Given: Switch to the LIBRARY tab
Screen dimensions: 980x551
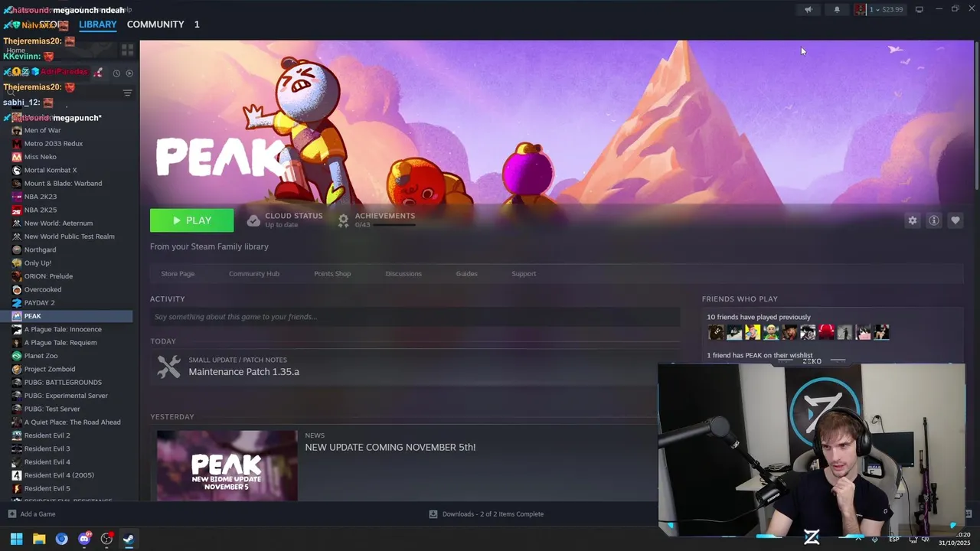Looking at the screenshot, I should (98, 24).
